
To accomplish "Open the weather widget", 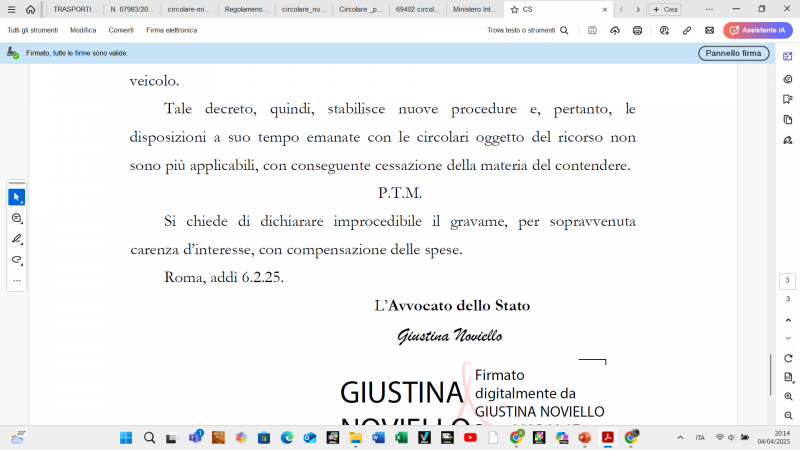I will point(17,437).
